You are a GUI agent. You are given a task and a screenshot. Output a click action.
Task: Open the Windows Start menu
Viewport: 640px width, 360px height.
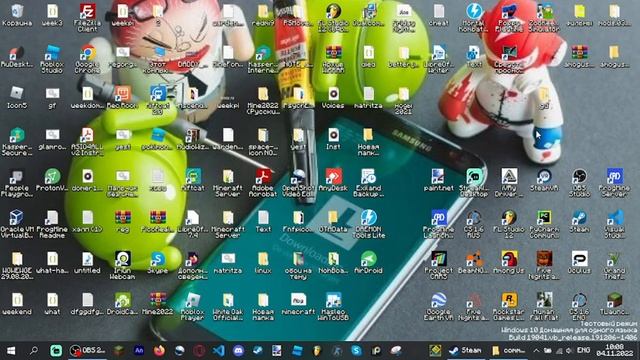(x=11, y=350)
